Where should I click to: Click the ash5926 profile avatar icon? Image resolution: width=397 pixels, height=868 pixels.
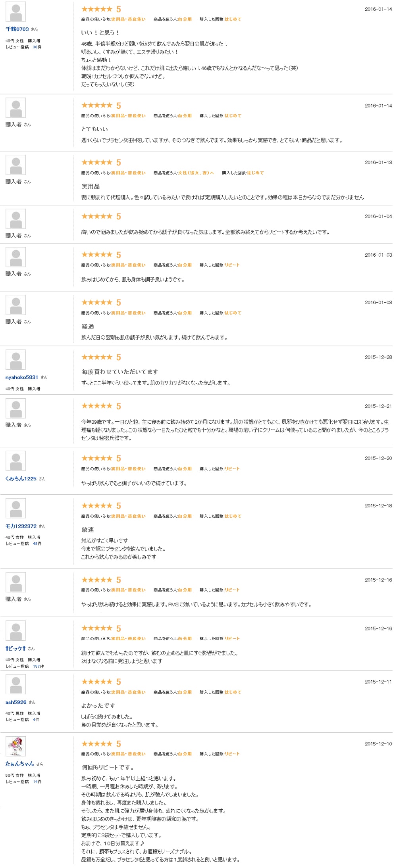coord(16,684)
